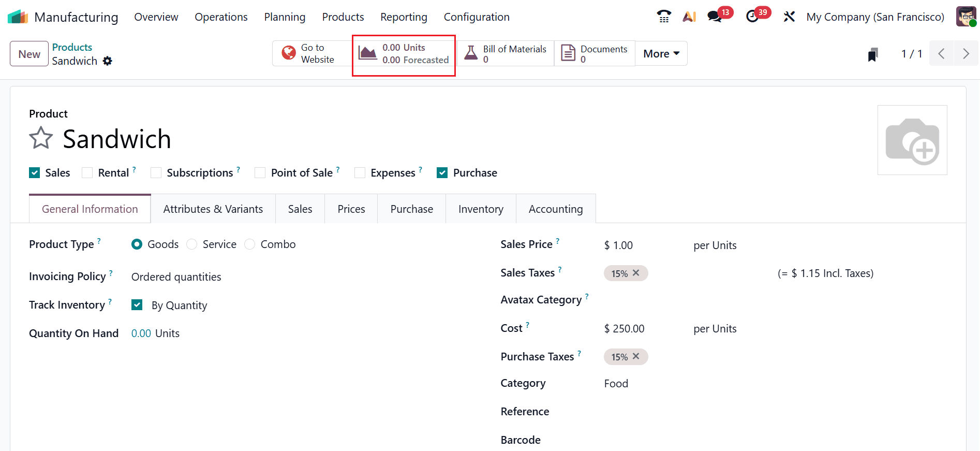Open the Invoicing Policy dropdown
This screenshot has width=980, height=451.
(x=176, y=277)
